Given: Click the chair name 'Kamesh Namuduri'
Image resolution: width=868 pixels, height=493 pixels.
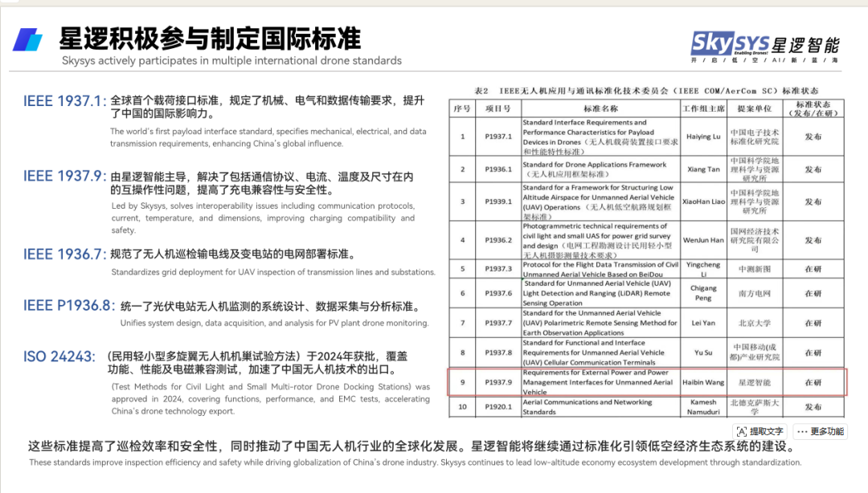Looking at the screenshot, I should (703, 406).
